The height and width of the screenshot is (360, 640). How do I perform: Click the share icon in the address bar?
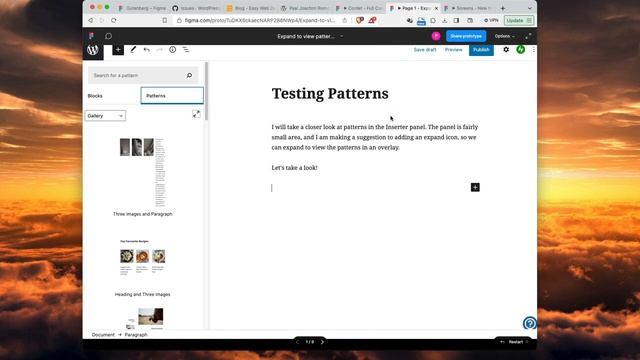tap(345, 20)
